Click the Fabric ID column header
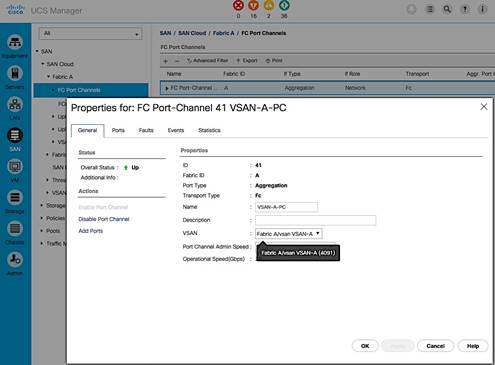This screenshot has height=365, width=495. pyautogui.click(x=234, y=74)
